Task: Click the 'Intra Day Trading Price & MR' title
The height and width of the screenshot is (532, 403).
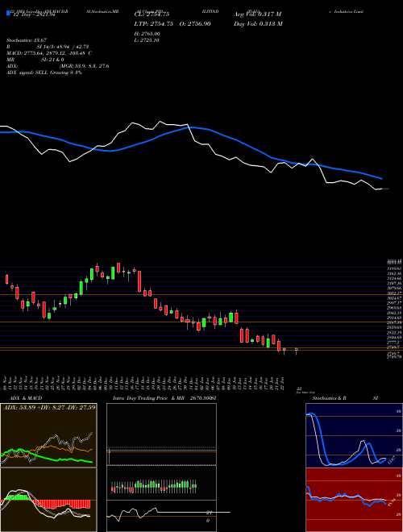Action: click(148, 398)
